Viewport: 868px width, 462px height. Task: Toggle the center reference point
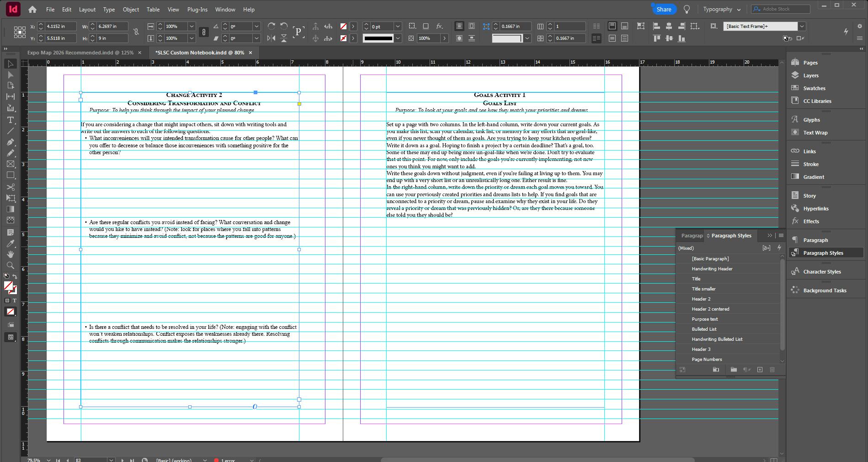click(x=20, y=32)
